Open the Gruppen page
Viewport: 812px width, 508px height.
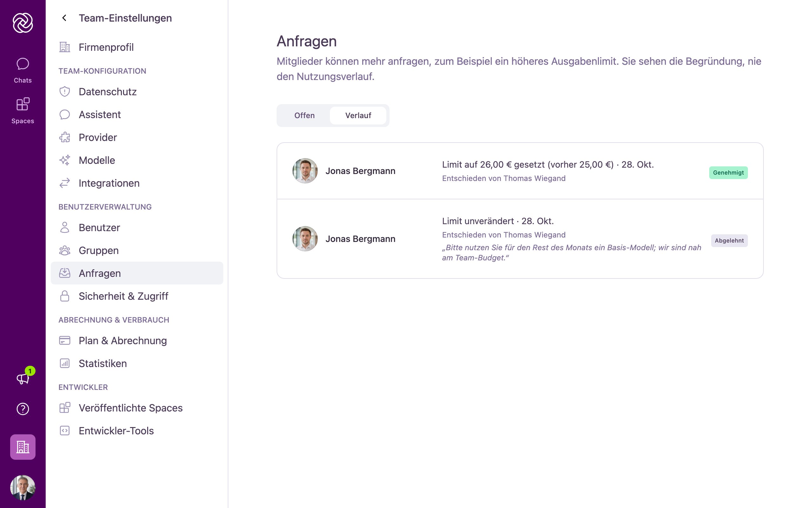(x=137, y=250)
